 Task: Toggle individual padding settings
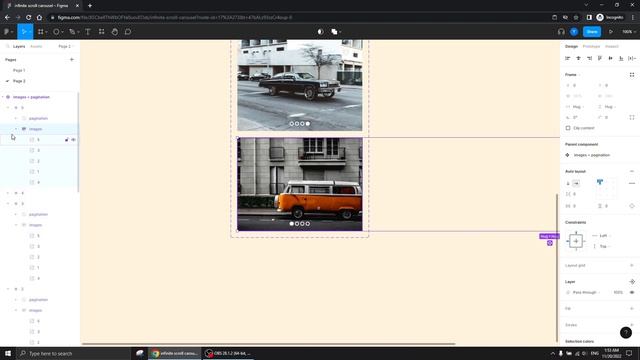632,206
